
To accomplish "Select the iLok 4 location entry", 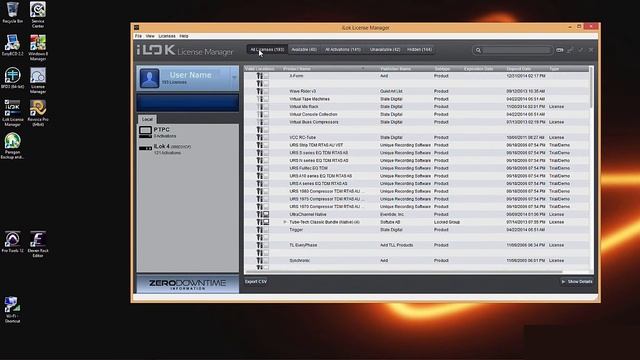I will tap(188, 149).
